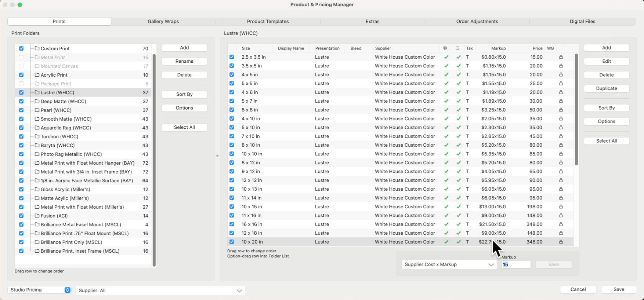Open the Order Adjustments tab
Screen dimensions: 644x300
pos(477,22)
